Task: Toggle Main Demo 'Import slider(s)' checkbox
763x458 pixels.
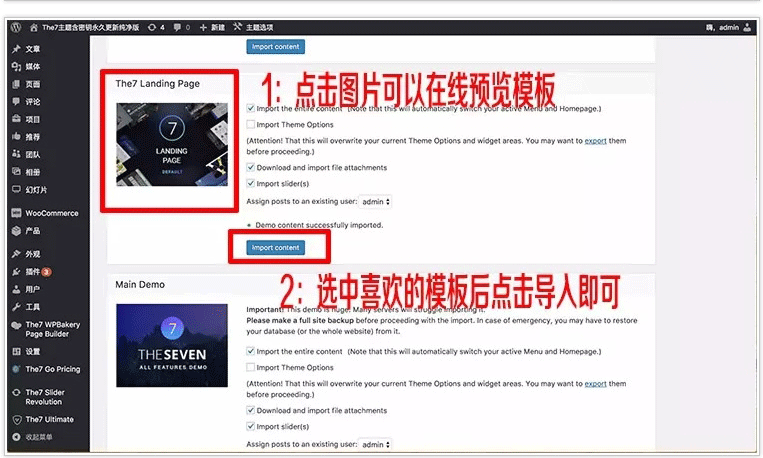Action: 251,426
